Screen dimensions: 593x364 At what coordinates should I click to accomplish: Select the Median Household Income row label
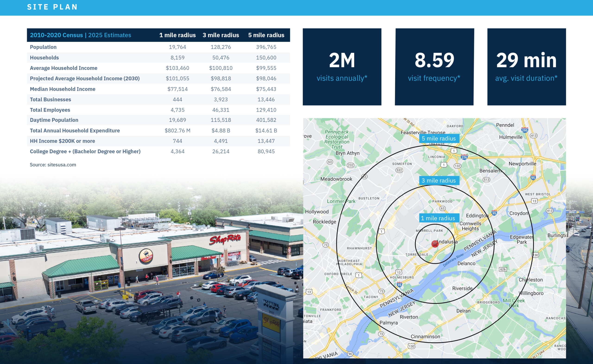(63, 89)
